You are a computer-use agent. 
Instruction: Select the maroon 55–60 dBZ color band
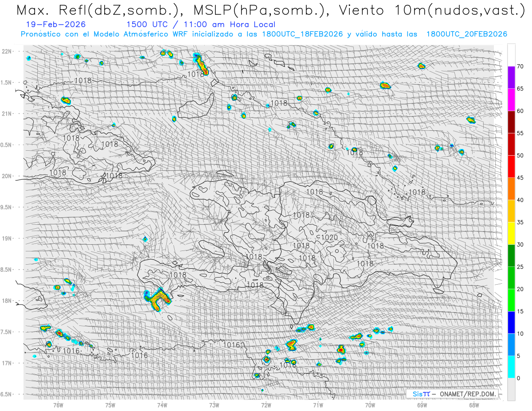coord(511,122)
